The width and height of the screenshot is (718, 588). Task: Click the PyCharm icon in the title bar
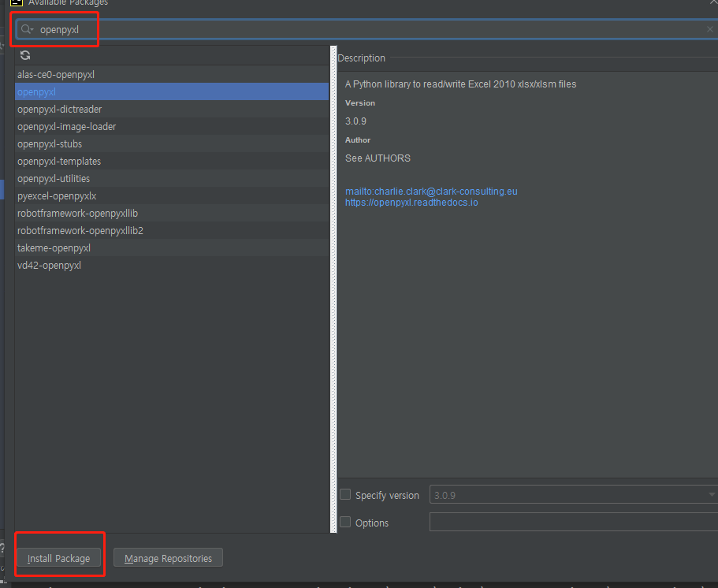(17, 2)
